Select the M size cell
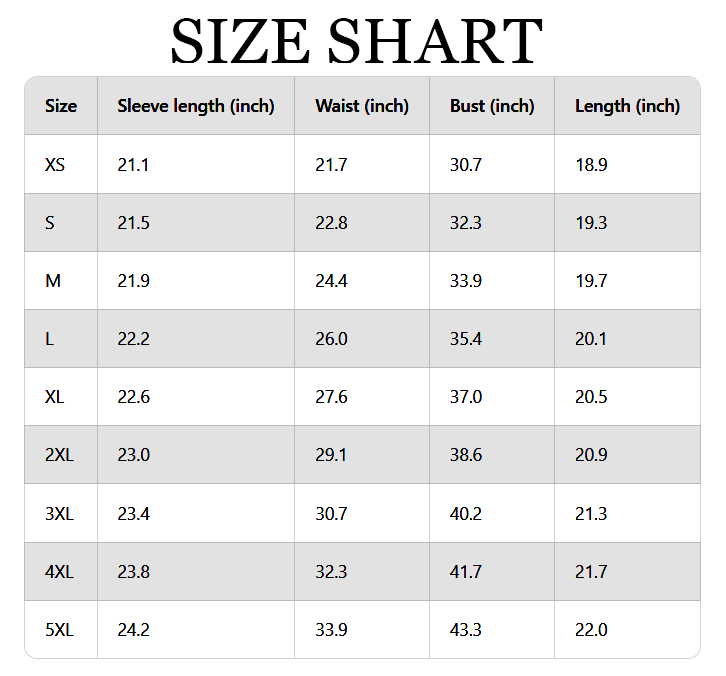This screenshot has width=726, height=676. click(61, 281)
